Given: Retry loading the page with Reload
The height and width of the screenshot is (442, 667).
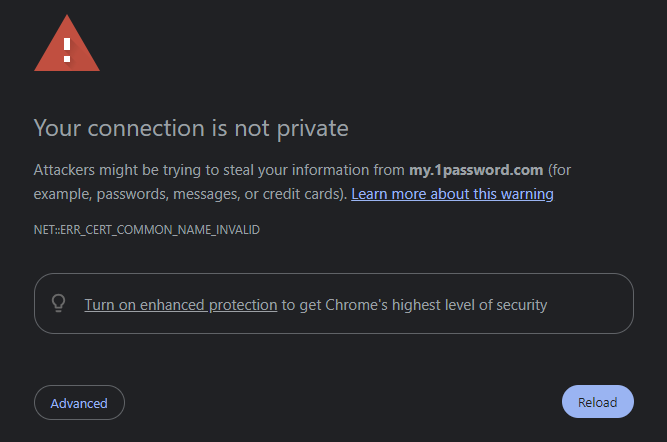Looking at the screenshot, I should point(597,402).
